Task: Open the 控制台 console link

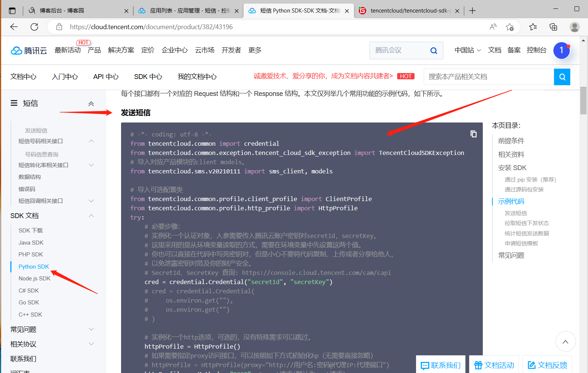Action: coord(536,50)
